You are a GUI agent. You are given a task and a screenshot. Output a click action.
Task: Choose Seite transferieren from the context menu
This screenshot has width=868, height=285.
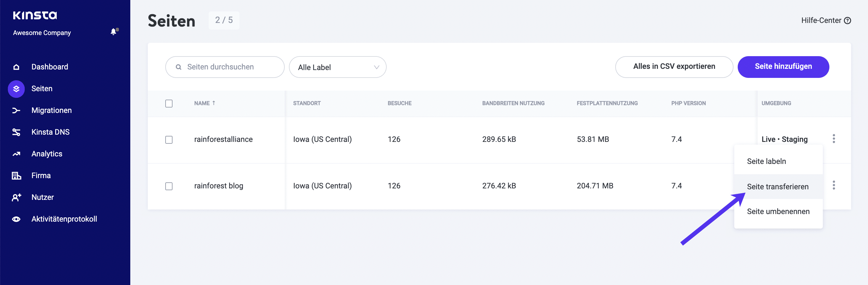777,187
